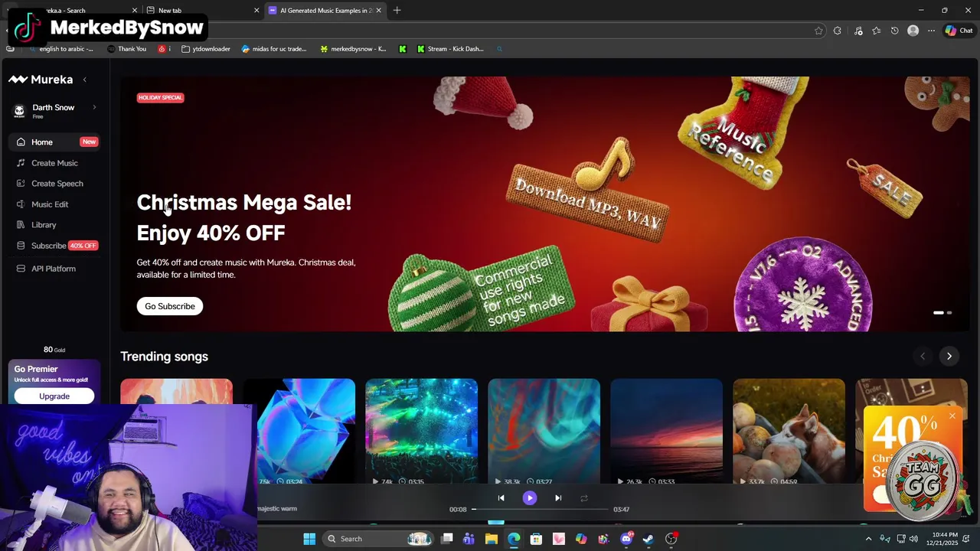This screenshot has height=551, width=980.
Task: Open the Edge Favorites list icon
Action: point(876,31)
